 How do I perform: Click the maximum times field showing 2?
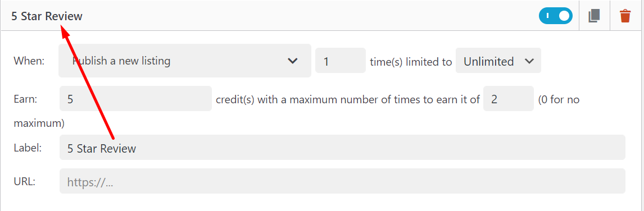509,99
